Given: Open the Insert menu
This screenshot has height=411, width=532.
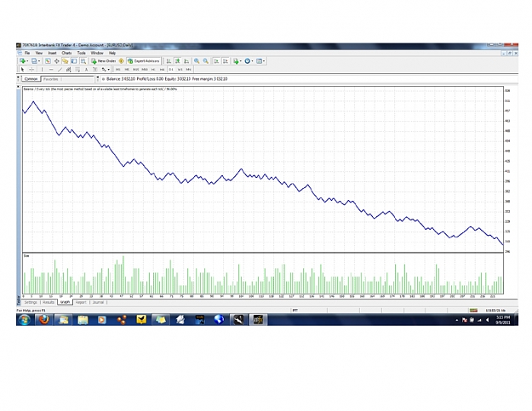Looking at the screenshot, I should [x=52, y=54].
